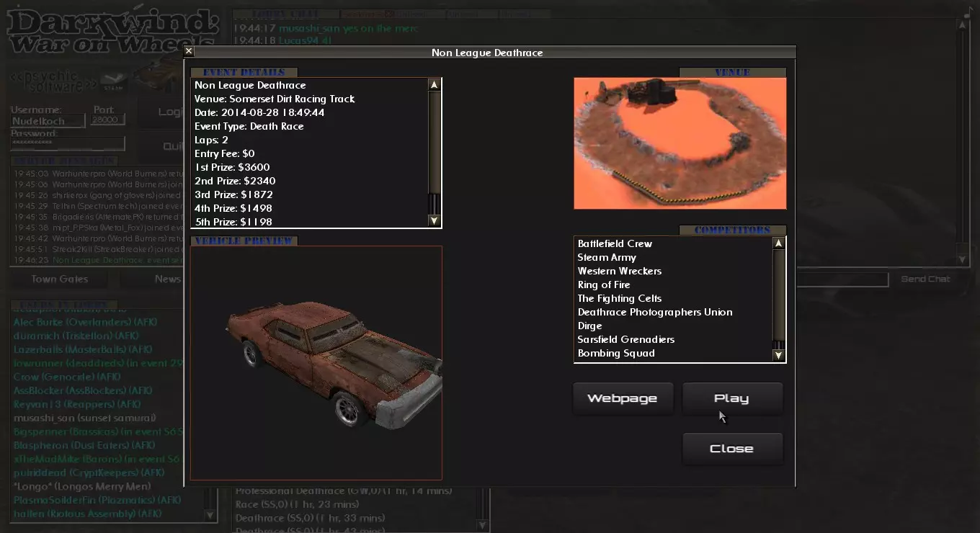Click down arrow of lobby events list
This screenshot has height=533, width=980.
click(x=483, y=525)
